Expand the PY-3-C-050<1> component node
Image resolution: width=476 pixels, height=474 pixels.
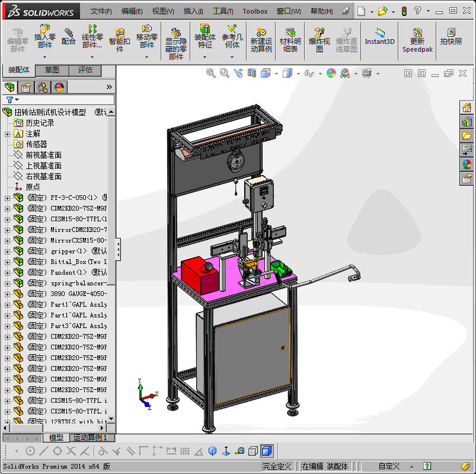pyautogui.click(x=7, y=198)
